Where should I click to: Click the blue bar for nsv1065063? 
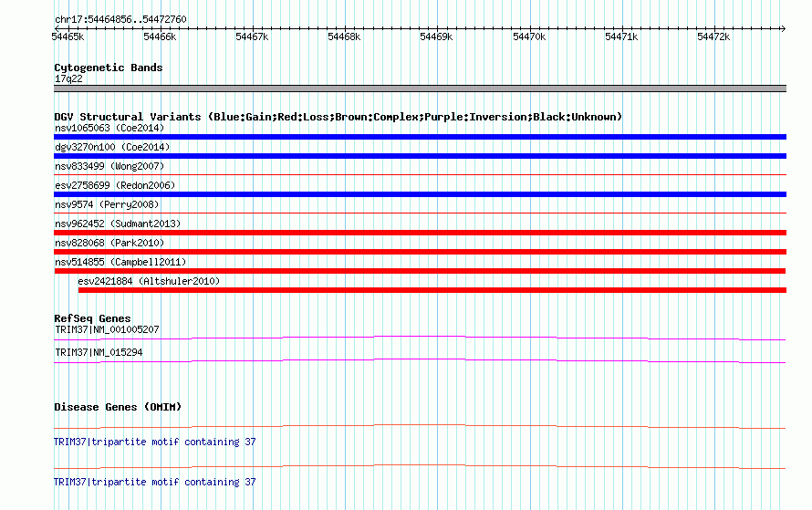coord(420,137)
